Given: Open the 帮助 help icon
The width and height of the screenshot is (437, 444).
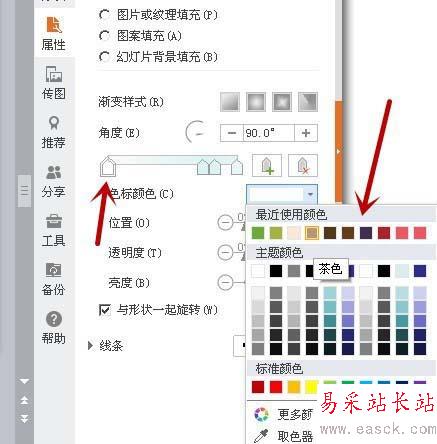Looking at the screenshot, I should [x=54, y=328].
